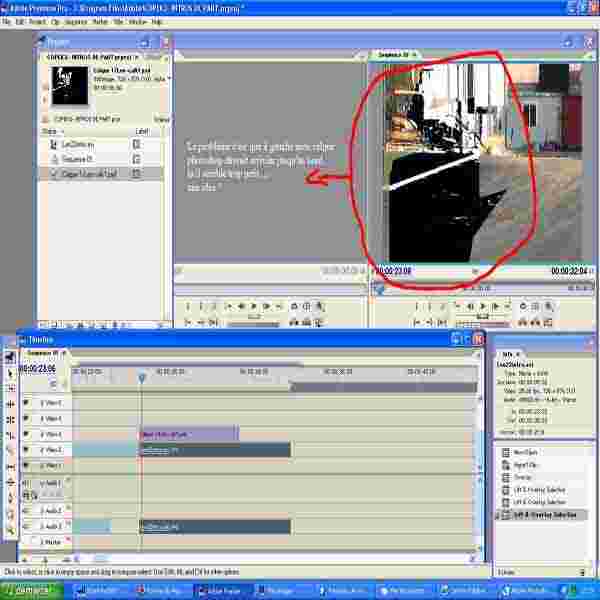The height and width of the screenshot is (600, 600).
Task: Toggle eye visibility for Video 2 track
Action: pos(26,450)
